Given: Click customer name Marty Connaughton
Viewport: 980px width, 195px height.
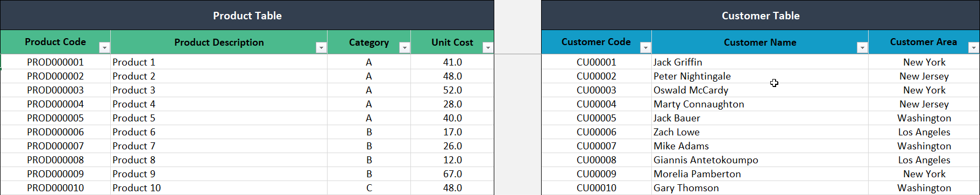Looking at the screenshot, I should coord(760,104).
